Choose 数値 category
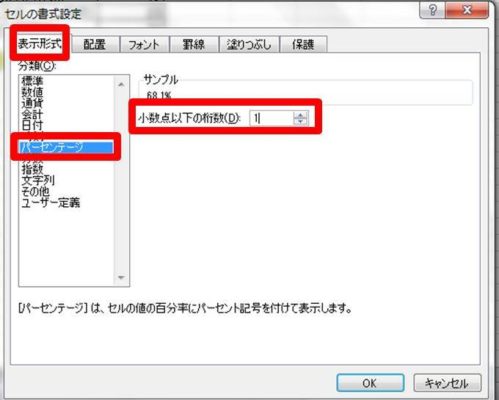Viewport: 499px width, 400px height. click(32, 92)
